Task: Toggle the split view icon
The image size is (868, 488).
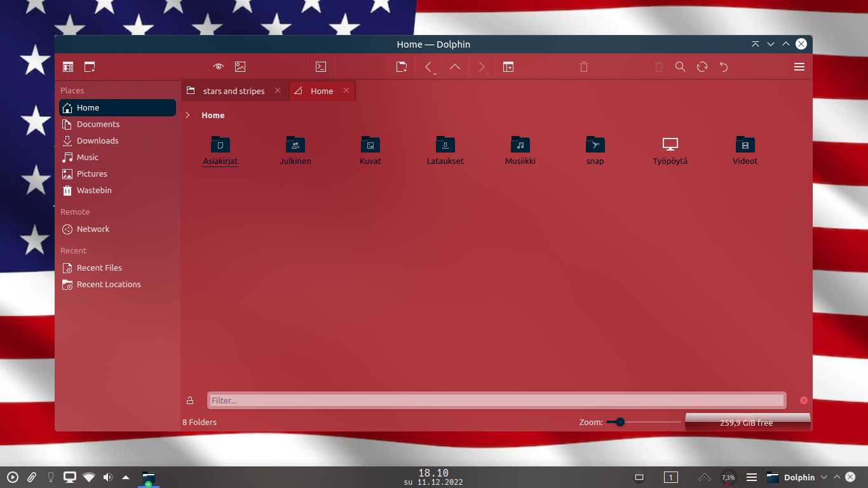Action: [x=508, y=67]
